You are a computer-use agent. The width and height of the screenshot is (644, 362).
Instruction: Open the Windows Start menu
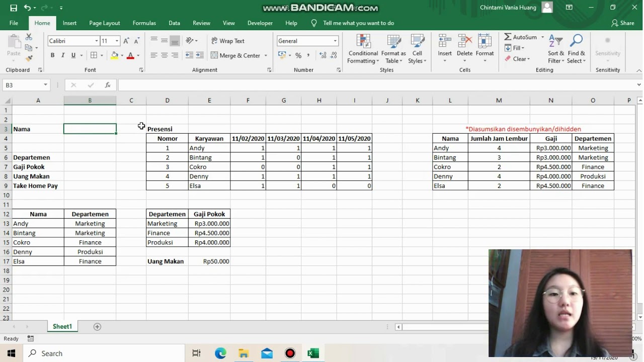click(11, 353)
